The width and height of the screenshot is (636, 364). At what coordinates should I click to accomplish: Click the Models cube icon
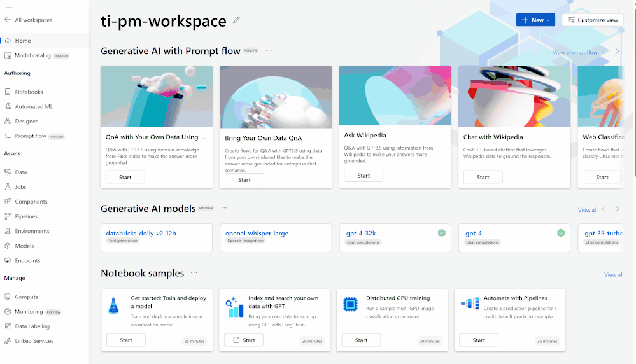[8, 246]
